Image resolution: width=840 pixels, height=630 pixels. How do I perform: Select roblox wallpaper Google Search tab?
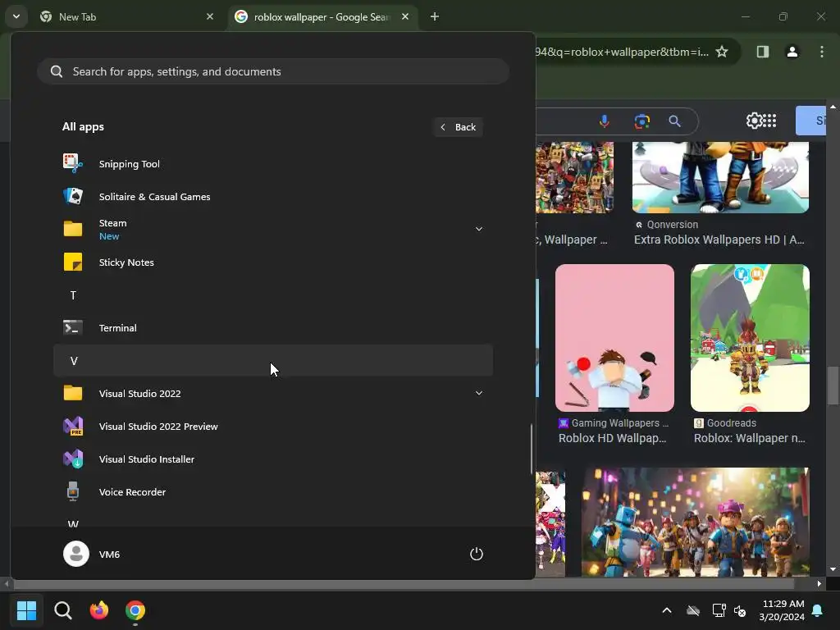pyautogui.click(x=323, y=16)
